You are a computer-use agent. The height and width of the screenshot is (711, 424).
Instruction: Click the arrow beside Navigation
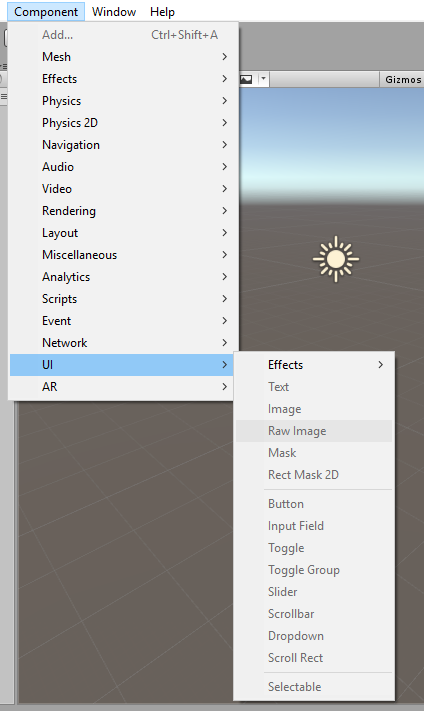(x=224, y=145)
